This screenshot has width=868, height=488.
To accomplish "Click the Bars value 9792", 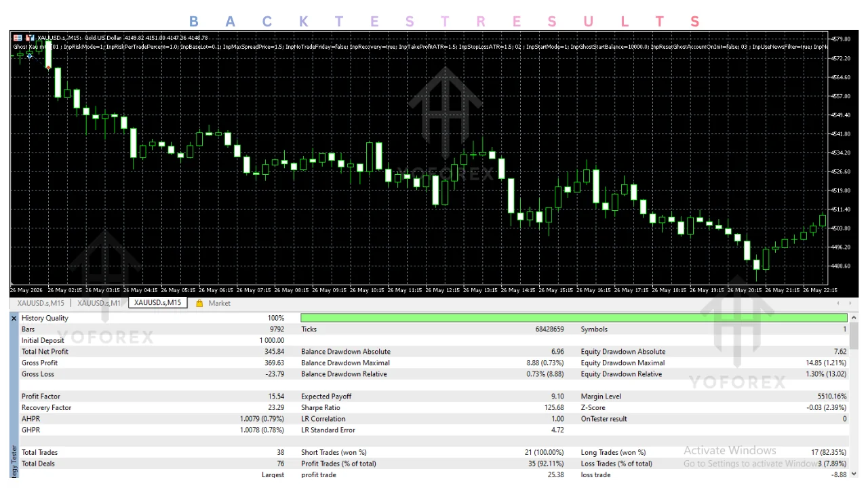I will [277, 329].
